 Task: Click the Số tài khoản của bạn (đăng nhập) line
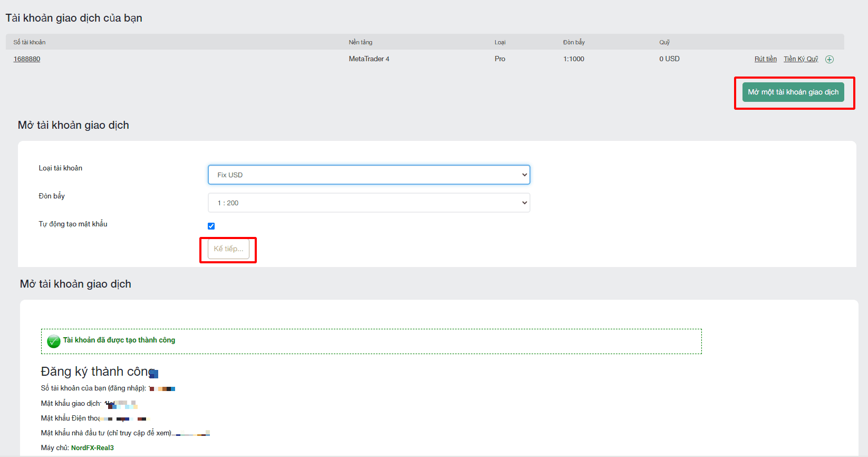108,388
